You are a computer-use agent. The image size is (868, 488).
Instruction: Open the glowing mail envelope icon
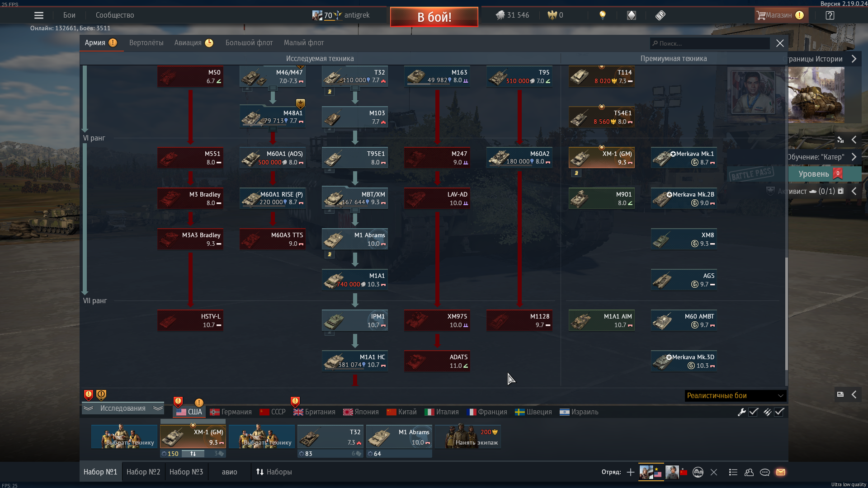pos(781,472)
